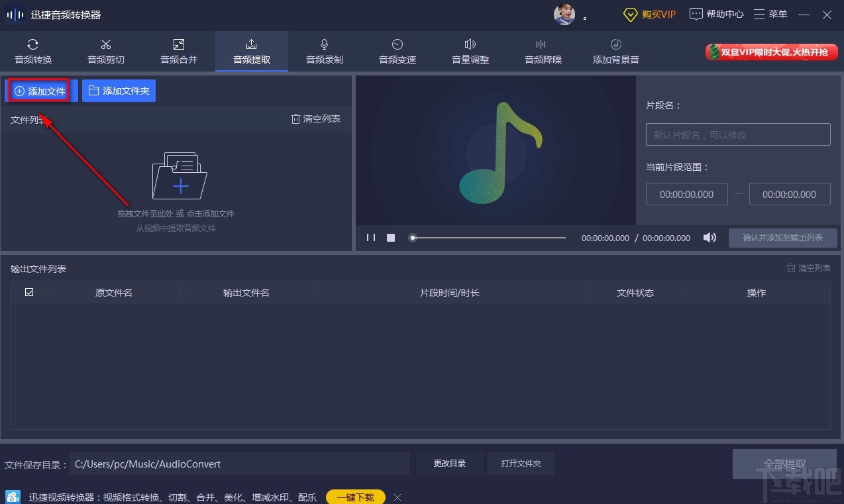Open the 菜单 menu
The image size is (844, 504).
click(770, 14)
